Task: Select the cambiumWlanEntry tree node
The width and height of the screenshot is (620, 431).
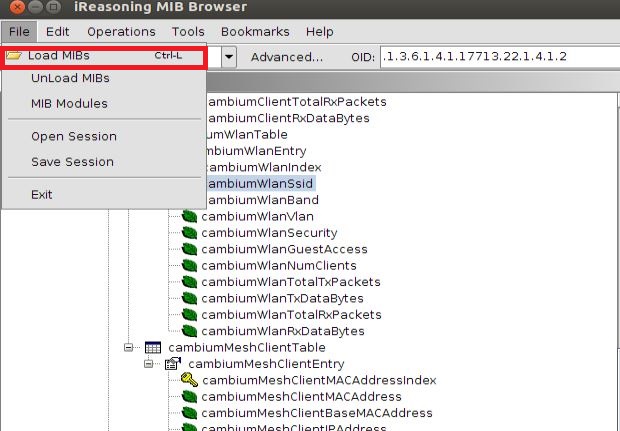Action: click(257, 151)
